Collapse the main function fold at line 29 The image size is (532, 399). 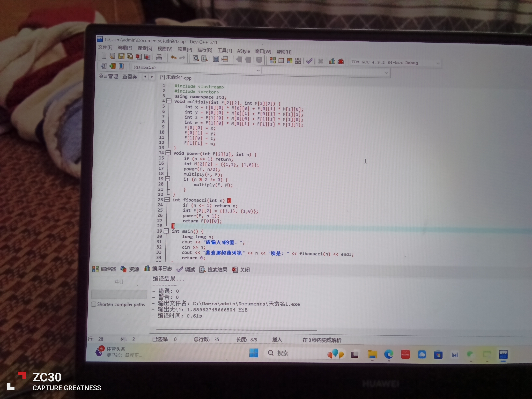pos(166,231)
